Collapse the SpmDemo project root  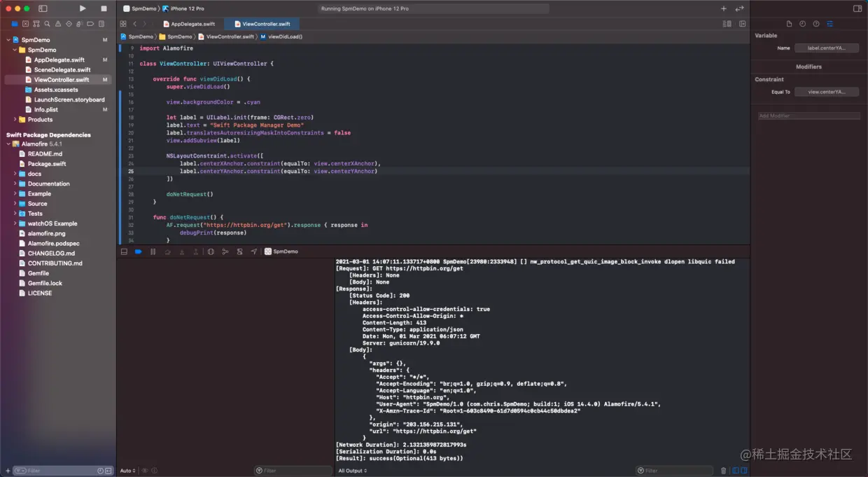(8, 40)
